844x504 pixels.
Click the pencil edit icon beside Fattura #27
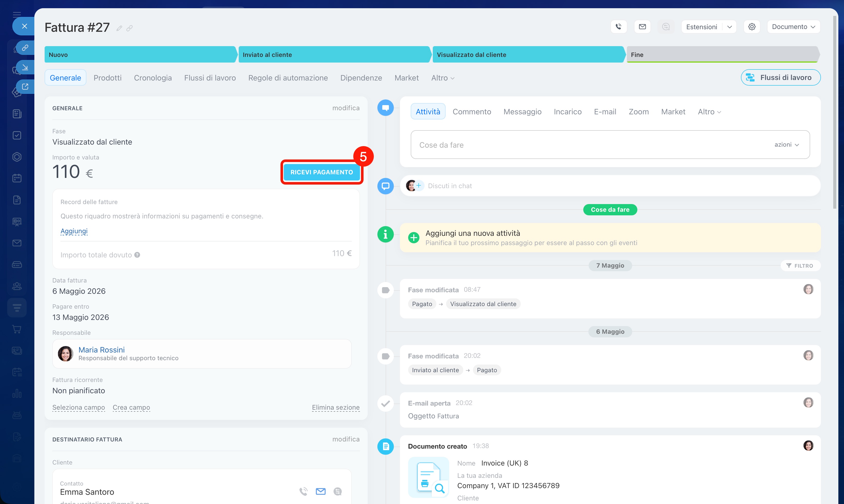119,28
